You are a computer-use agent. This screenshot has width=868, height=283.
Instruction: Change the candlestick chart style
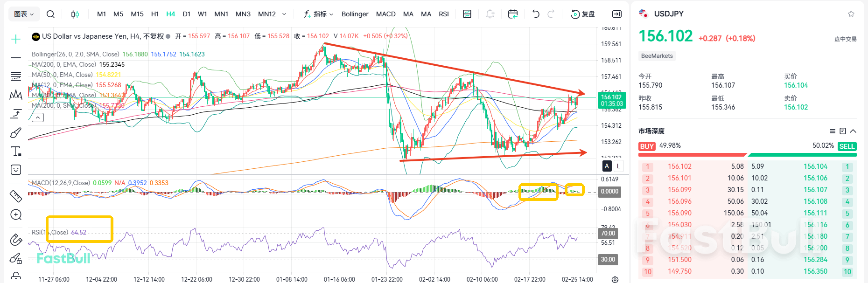[75, 14]
